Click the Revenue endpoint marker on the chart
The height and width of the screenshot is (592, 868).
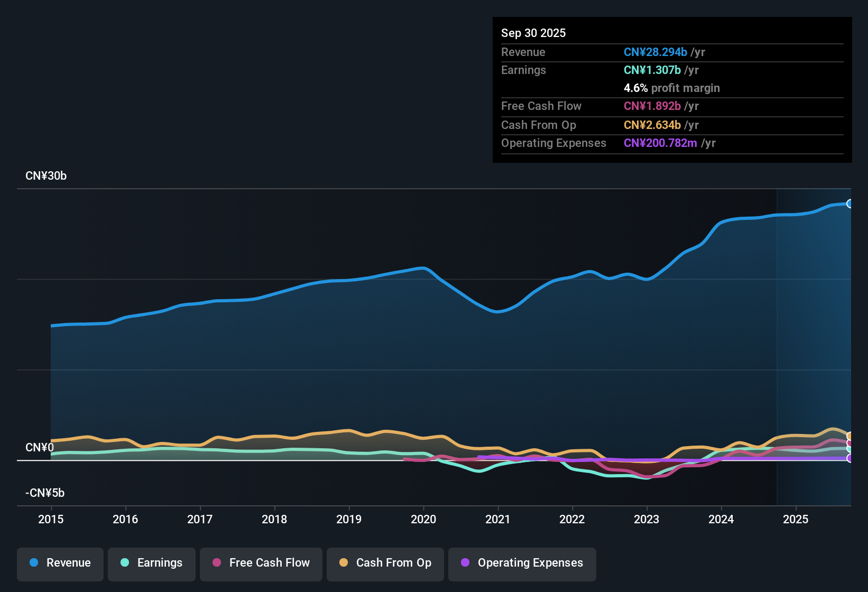[x=850, y=203]
